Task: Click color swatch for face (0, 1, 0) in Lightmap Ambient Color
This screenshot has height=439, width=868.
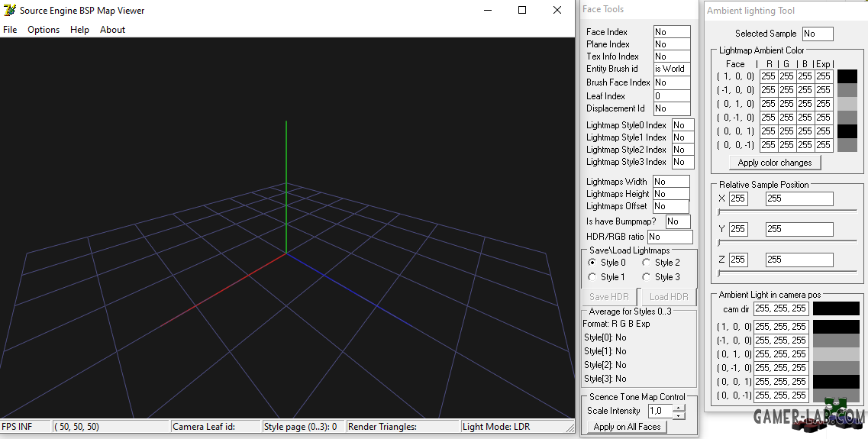Action: 847,104
